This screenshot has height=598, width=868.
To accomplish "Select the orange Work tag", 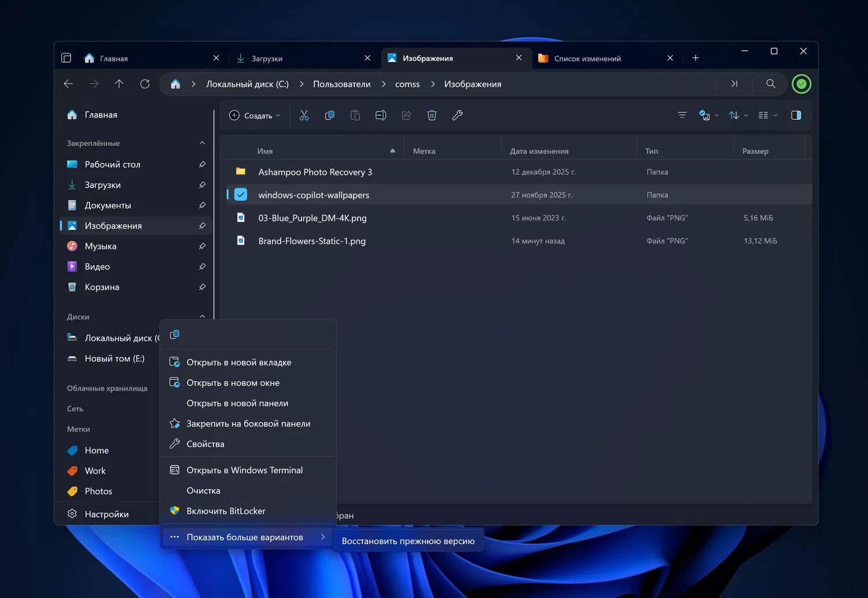I will [95, 471].
